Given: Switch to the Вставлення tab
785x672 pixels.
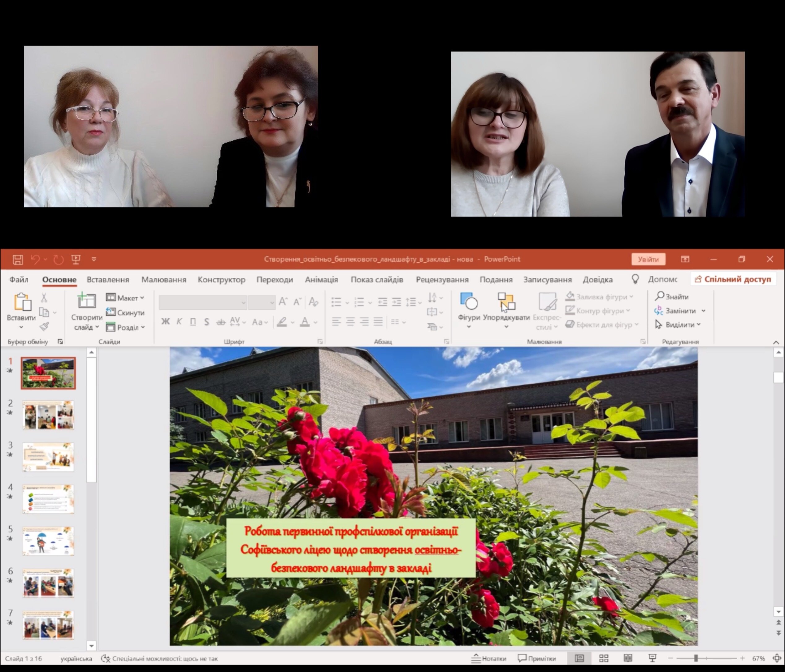Looking at the screenshot, I should [x=108, y=279].
